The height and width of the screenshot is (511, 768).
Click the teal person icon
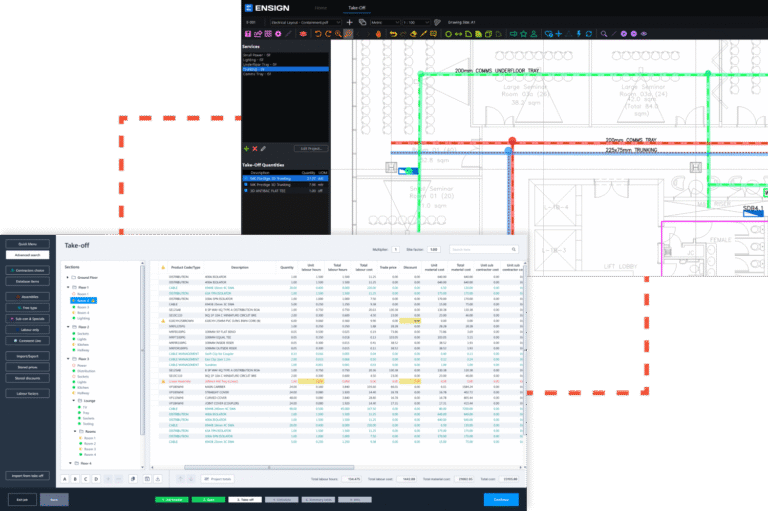click(533, 34)
